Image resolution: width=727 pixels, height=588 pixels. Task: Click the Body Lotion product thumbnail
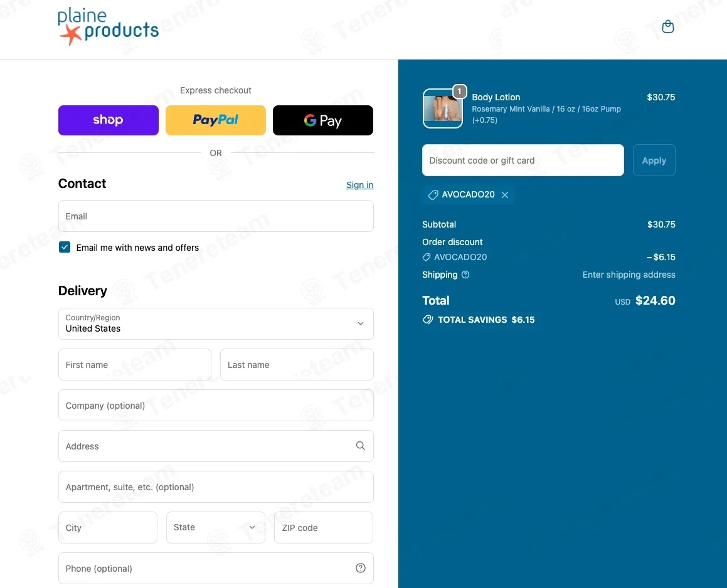point(443,108)
